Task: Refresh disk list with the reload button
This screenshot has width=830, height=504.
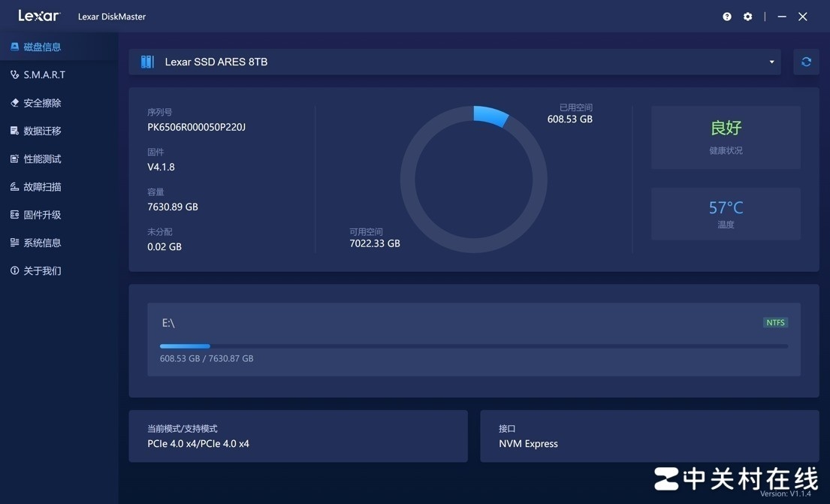Action: (806, 62)
